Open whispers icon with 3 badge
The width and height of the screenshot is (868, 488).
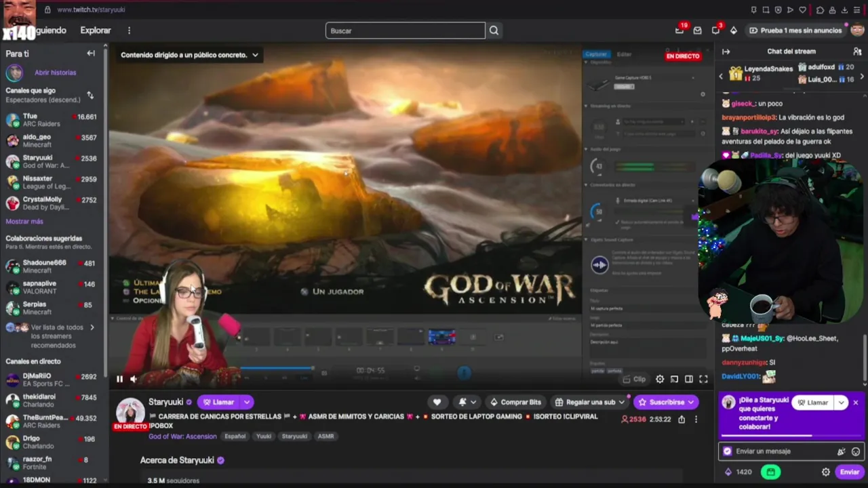pos(716,30)
